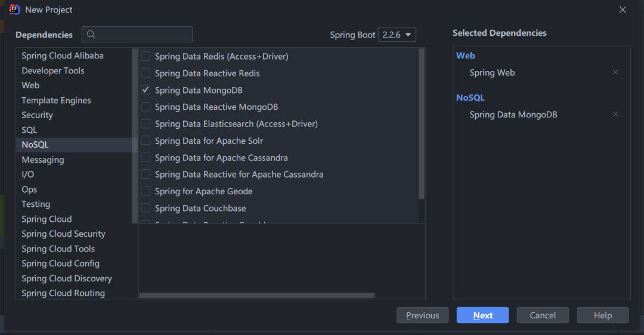Image resolution: width=644 pixels, height=335 pixels.
Task: Remove Spring Web from selected dependencies
Action: click(615, 72)
